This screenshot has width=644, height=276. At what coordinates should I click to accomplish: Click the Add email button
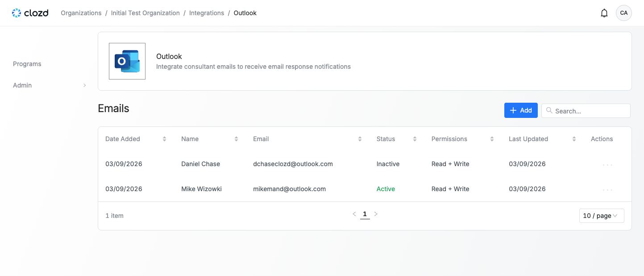521,110
